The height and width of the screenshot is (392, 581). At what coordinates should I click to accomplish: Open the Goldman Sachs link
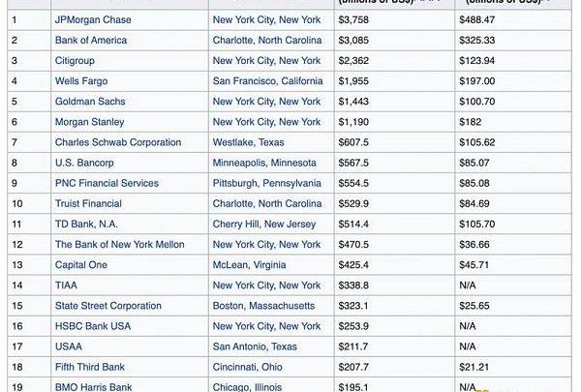(90, 102)
